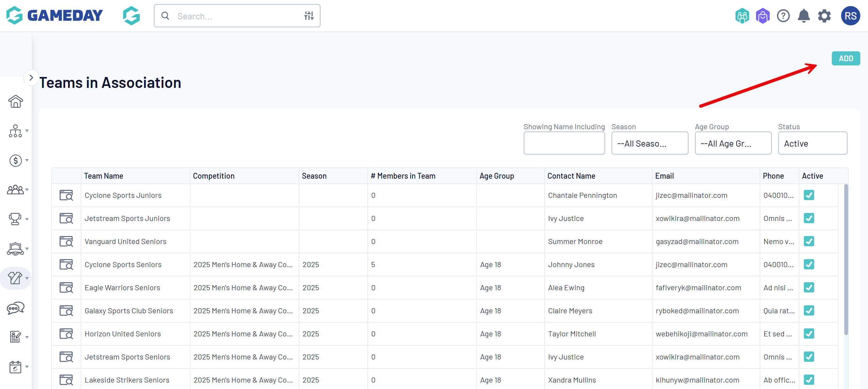Image resolution: width=868 pixels, height=389 pixels.
Task: Open the Season filter dropdown
Action: [x=649, y=143]
